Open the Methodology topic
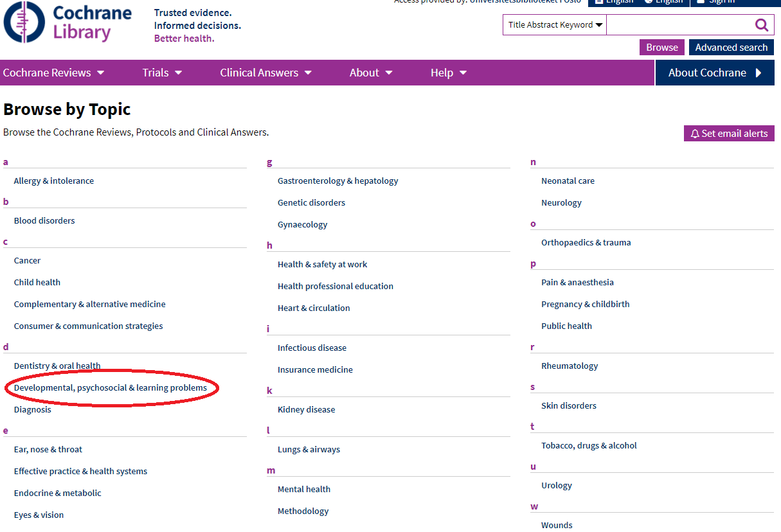Screen dimensions: 781x532 (x=303, y=511)
